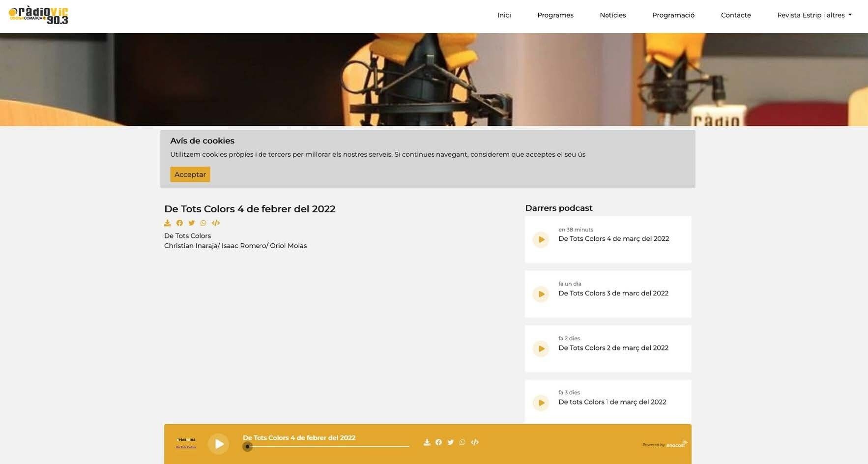This screenshot has width=868, height=464.
Task: Share episode on Facebook under title
Action: (179, 223)
